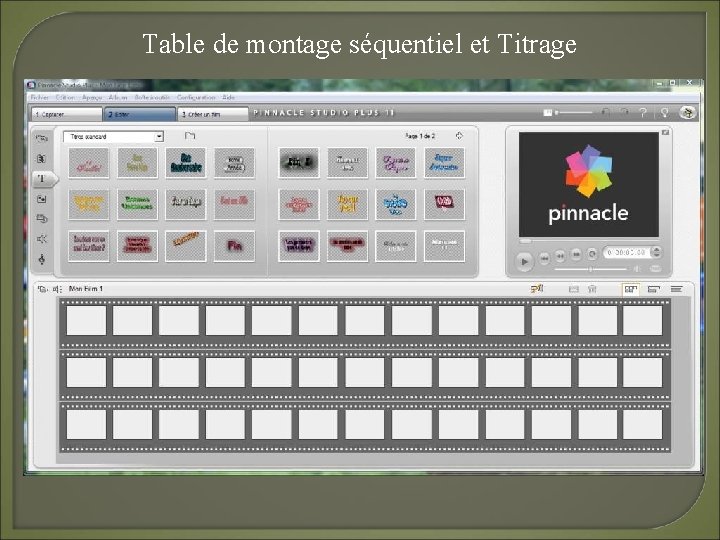Click the Pinnacle logo preview screen

tap(589, 185)
